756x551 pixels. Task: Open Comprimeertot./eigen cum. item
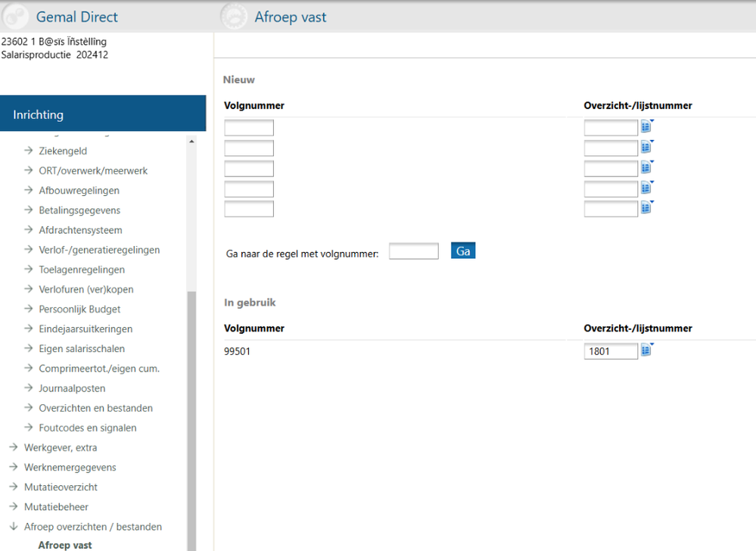click(x=99, y=369)
